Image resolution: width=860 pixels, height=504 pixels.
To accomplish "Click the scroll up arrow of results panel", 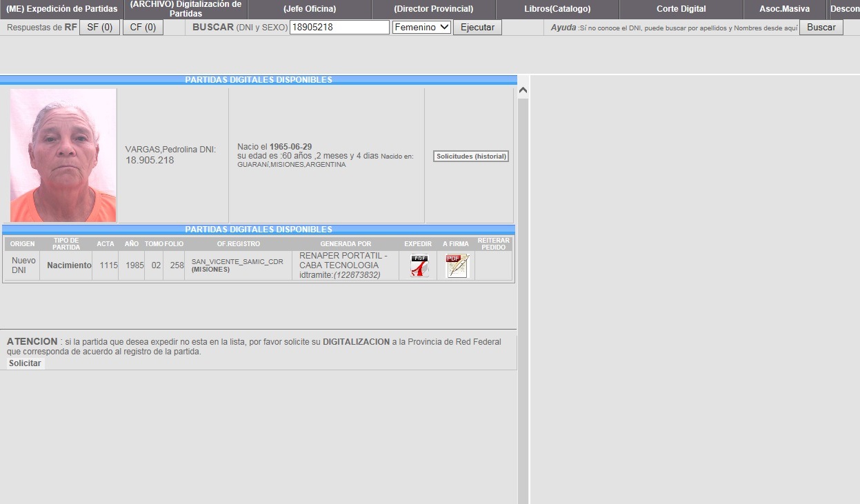I will [523, 91].
